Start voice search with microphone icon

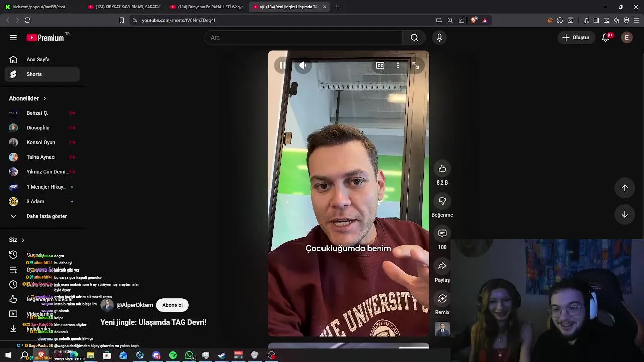click(x=439, y=38)
